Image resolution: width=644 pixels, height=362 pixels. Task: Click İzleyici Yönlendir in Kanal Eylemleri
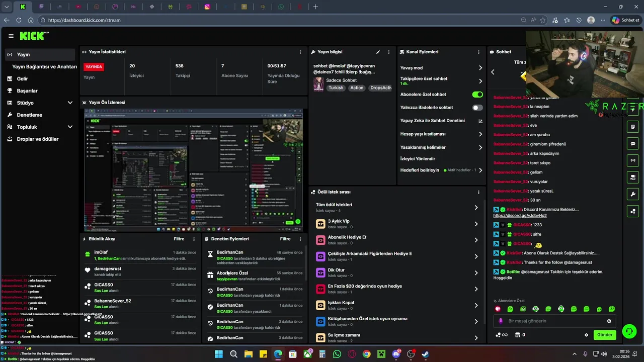[x=418, y=159]
